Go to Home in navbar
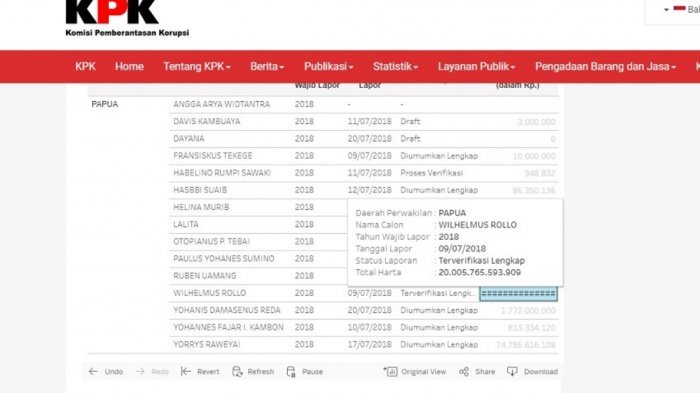The image size is (700, 393). coord(129,67)
